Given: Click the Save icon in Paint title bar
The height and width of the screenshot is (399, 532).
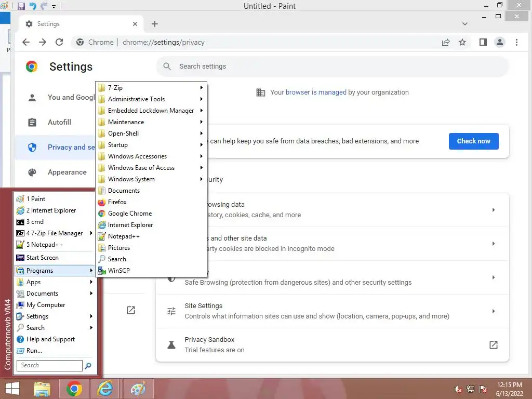Looking at the screenshot, I should [x=21, y=6].
